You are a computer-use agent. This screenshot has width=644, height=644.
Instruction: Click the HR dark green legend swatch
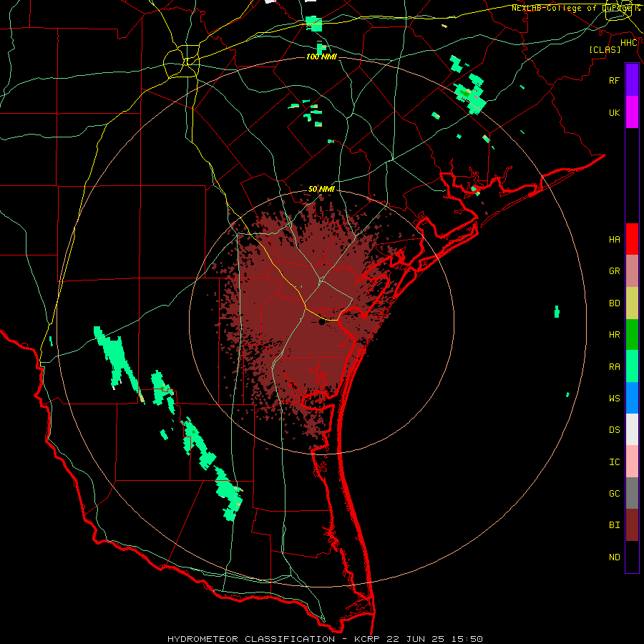pyautogui.click(x=632, y=335)
